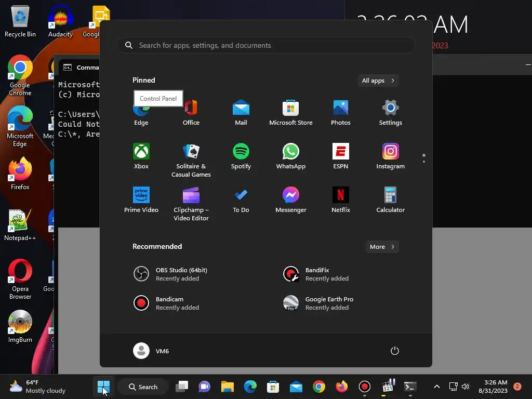Launch Microsoft Store from pinned apps
532x399 pixels.
[x=291, y=113]
